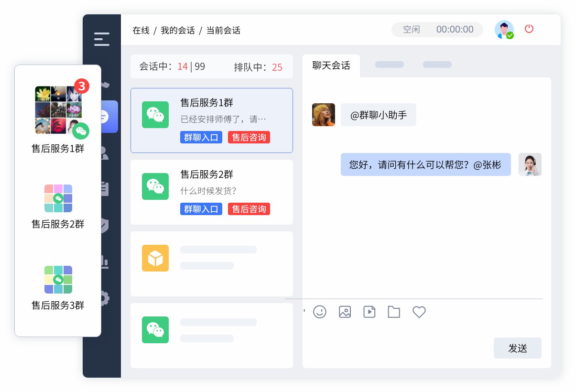Click the hamburger menu icon in sidebar

(x=102, y=39)
